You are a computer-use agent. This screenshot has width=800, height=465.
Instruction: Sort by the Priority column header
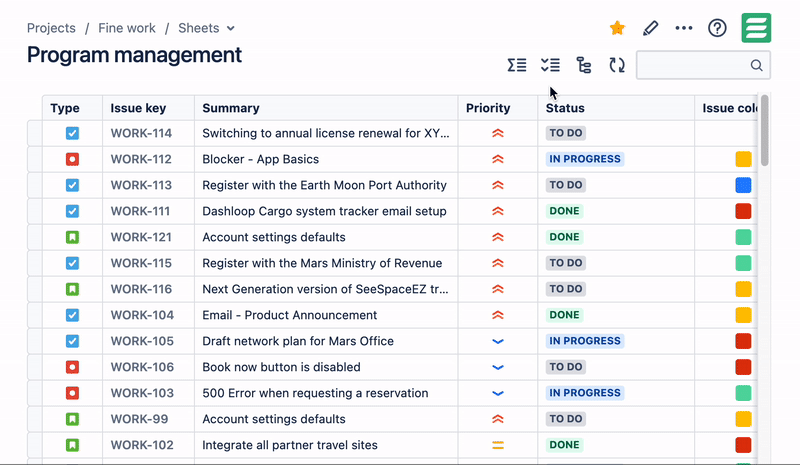click(488, 108)
